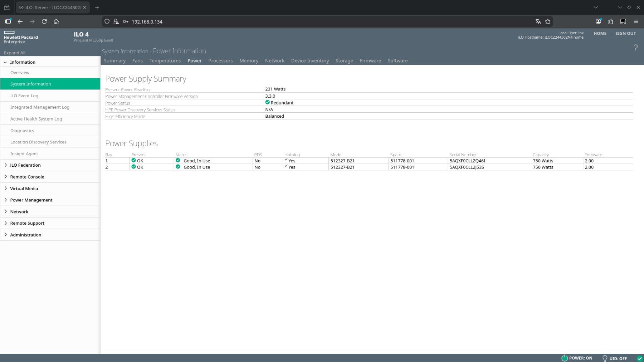Select serial number 5AQXF0CLLZQ46I cell

click(x=489, y=161)
